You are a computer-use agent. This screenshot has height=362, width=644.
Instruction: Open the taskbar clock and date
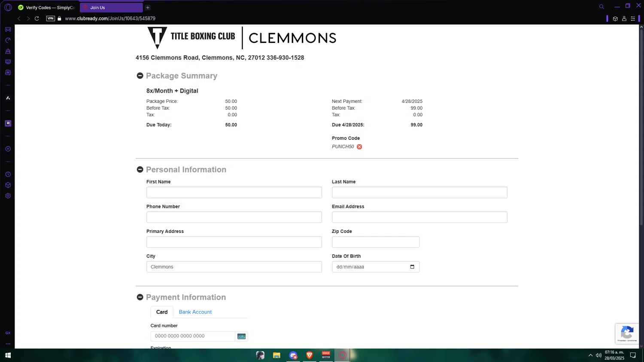(x=614, y=355)
